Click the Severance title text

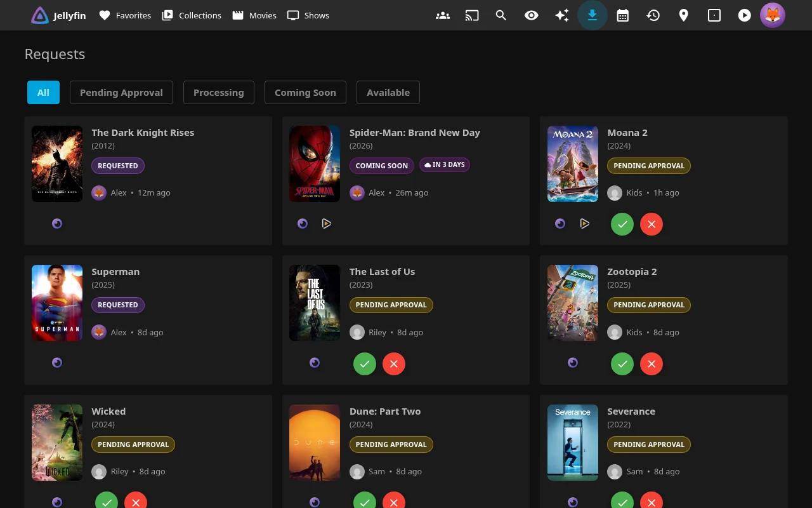[x=631, y=411]
